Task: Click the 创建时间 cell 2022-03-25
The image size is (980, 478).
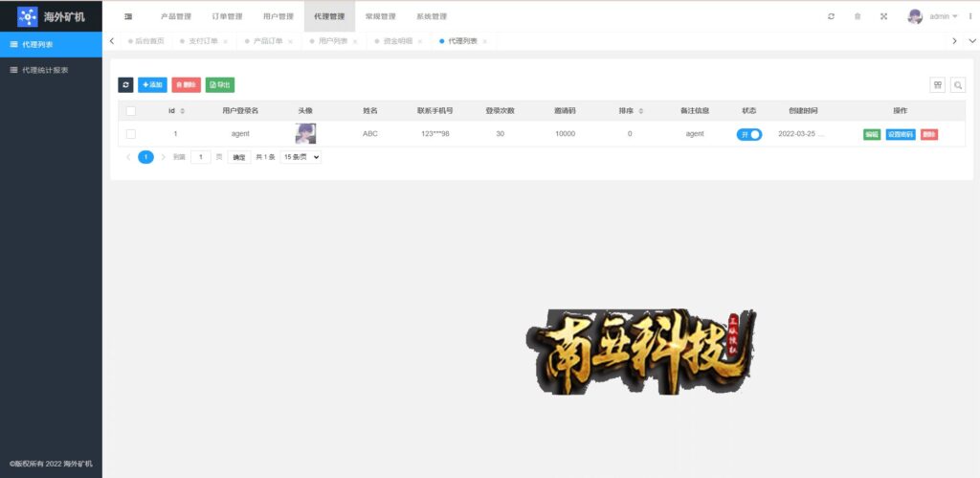Action: (801, 134)
